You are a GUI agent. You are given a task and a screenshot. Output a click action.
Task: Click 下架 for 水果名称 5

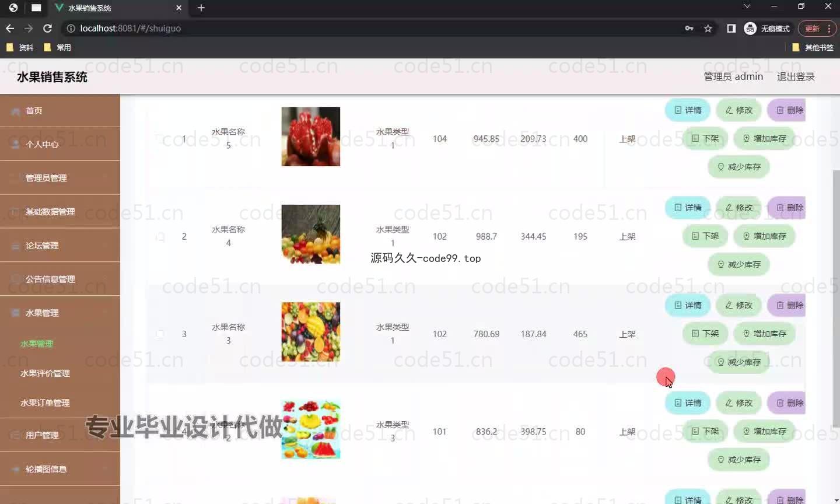click(x=705, y=138)
